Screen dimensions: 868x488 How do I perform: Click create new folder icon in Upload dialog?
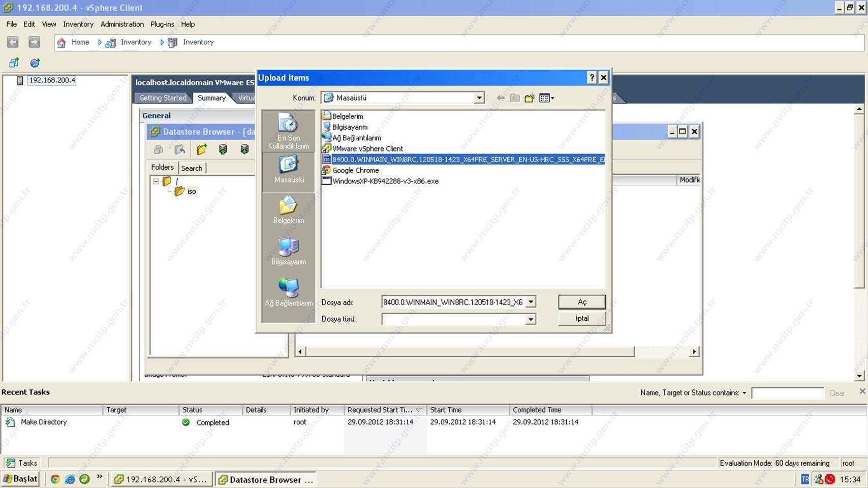point(530,98)
